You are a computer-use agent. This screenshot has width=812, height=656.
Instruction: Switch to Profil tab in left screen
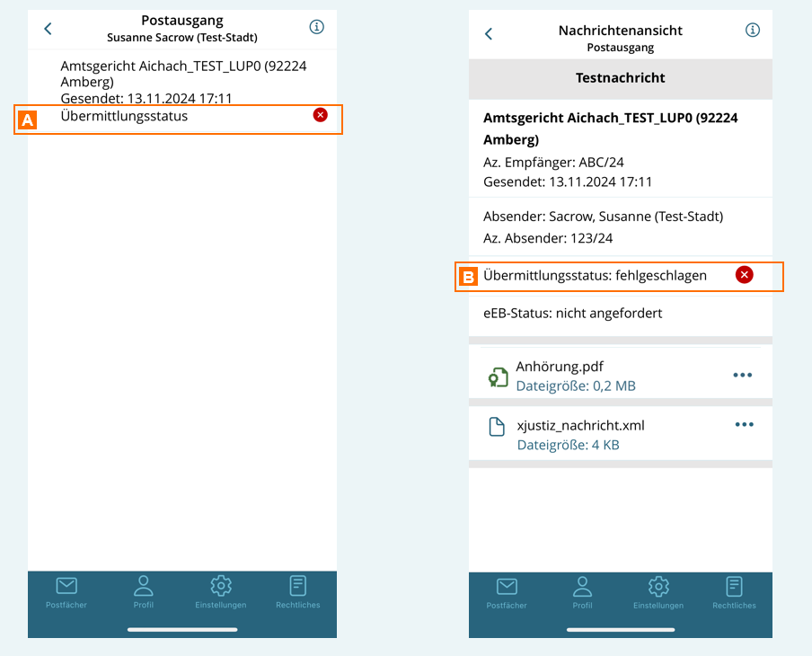tap(144, 592)
